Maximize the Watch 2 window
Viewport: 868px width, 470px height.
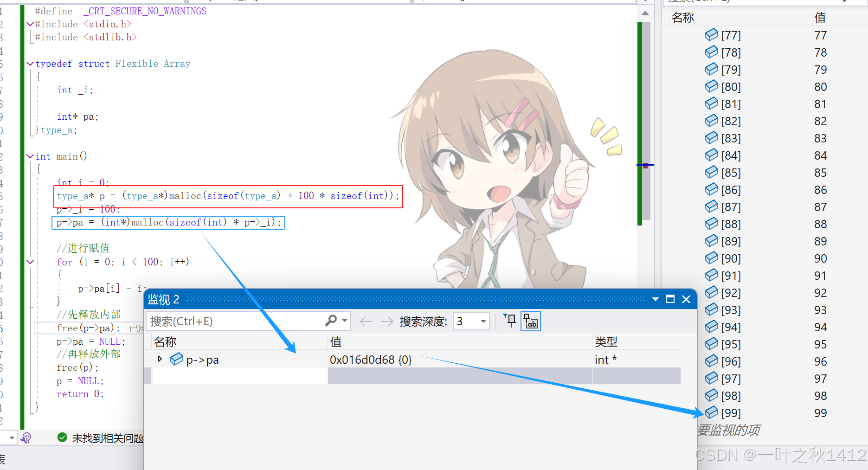(x=670, y=299)
